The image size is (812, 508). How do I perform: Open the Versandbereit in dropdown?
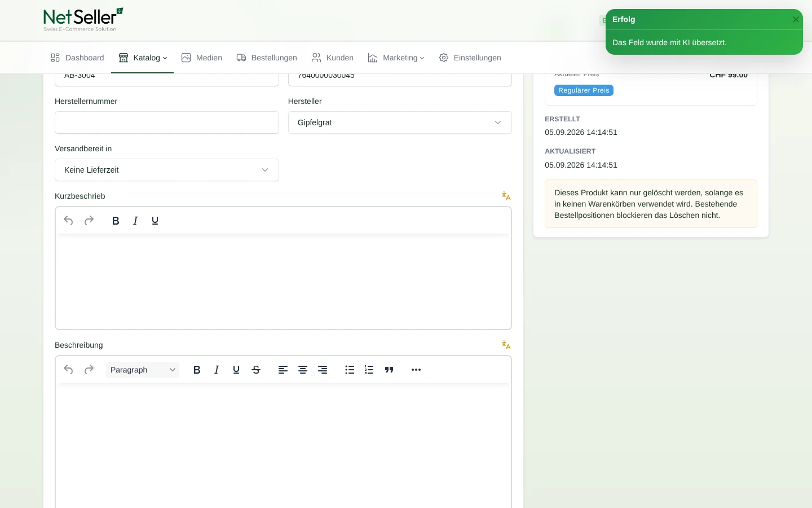pos(167,170)
